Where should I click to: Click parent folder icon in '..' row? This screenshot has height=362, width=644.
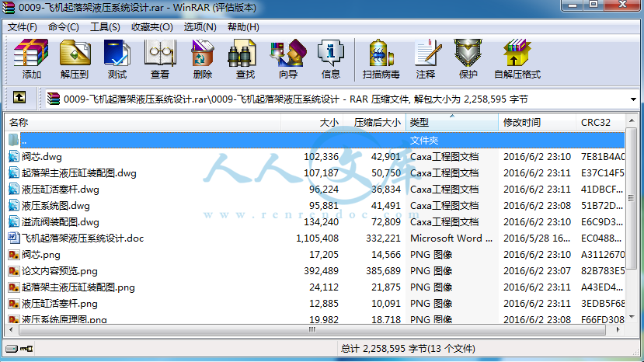pos(13,140)
